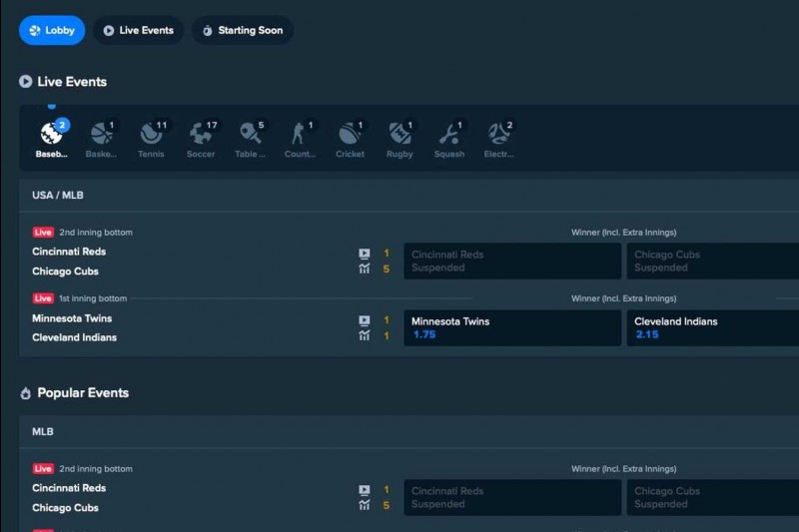Select the Rugby sport icon
Screen dimensions: 799x532
point(399,140)
